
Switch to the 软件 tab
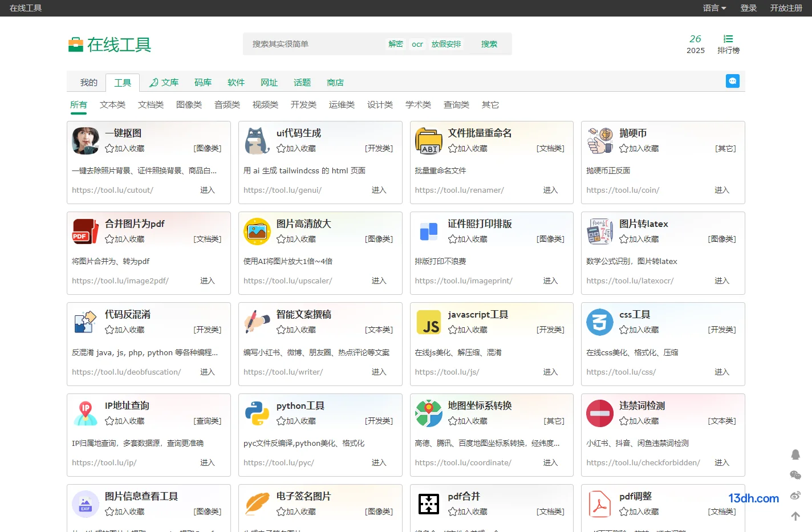coord(236,82)
